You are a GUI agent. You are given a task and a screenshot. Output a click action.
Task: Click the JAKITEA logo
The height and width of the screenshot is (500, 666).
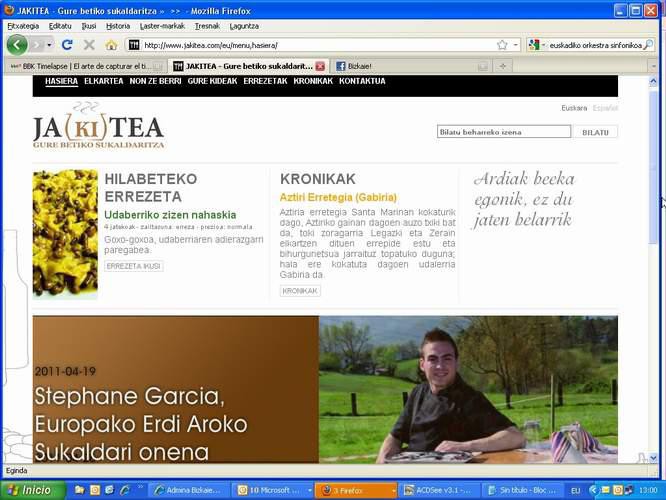(99, 126)
